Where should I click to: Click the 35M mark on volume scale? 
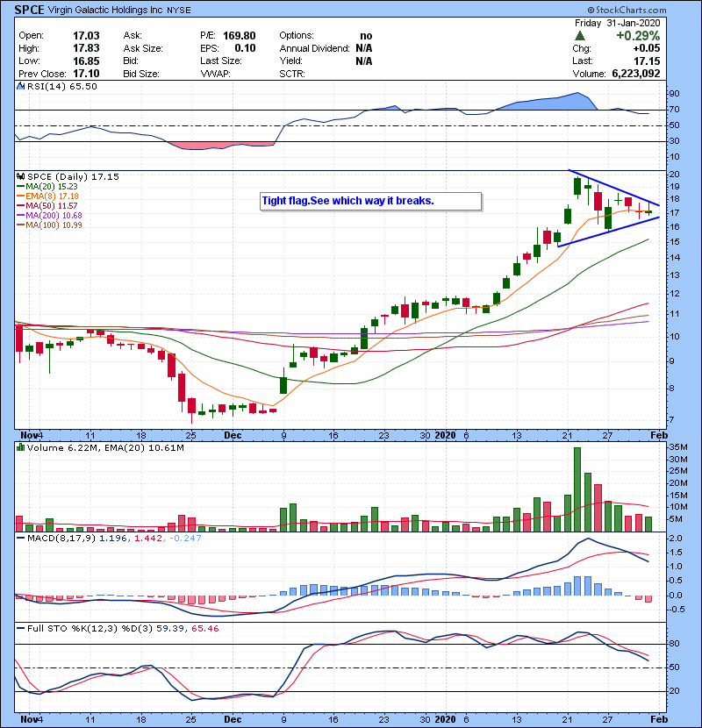point(677,447)
